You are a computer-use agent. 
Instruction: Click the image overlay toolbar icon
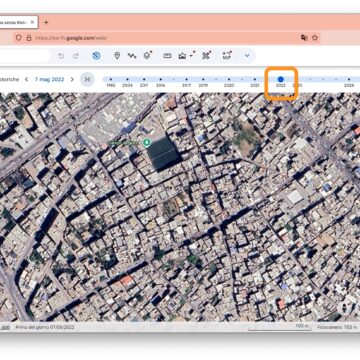coord(182,56)
